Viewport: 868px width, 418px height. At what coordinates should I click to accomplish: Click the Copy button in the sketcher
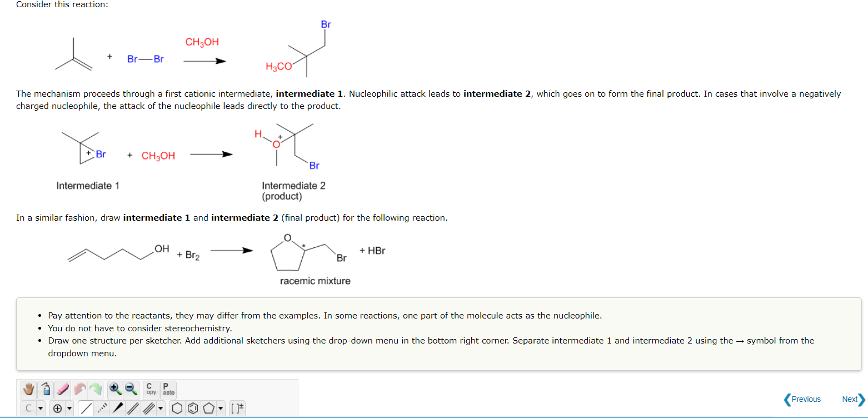point(151,389)
